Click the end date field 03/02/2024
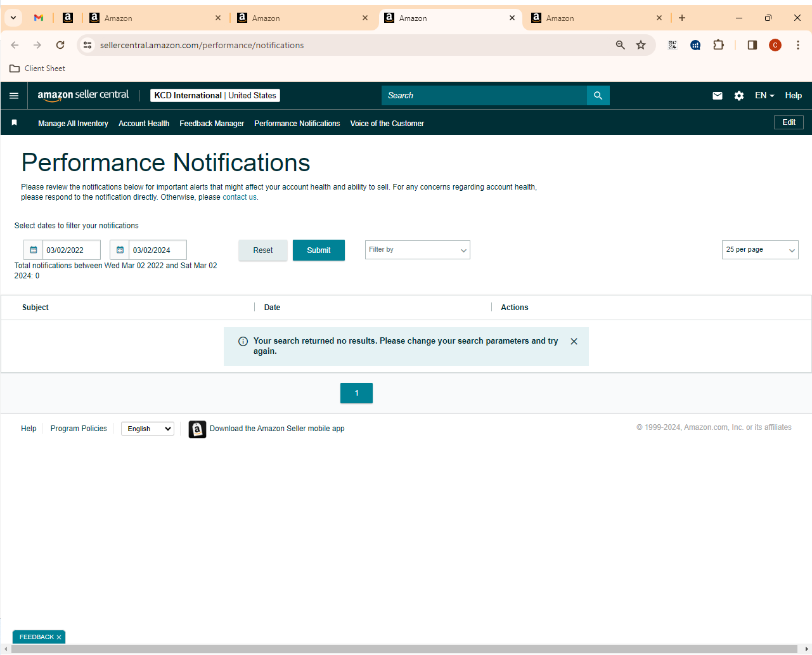This screenshot has height=655, width=812. (158, 250)
